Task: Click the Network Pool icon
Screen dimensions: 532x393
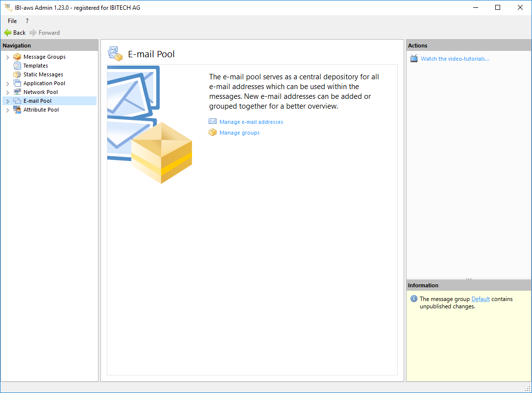Action: pyautogui.click(x=17, y=92)
